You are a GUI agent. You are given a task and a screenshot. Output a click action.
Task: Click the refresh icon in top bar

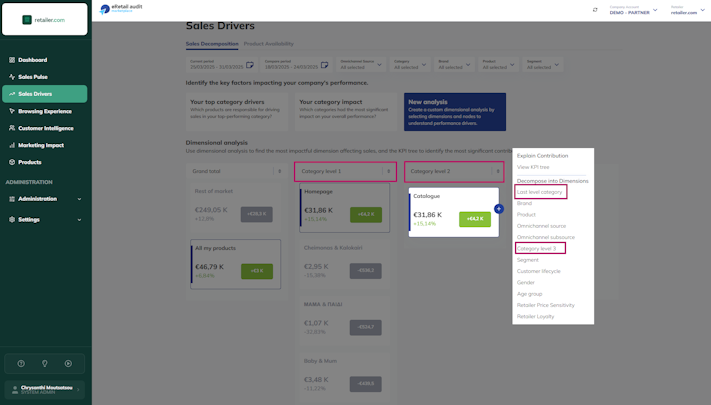(x=595, y=10)
